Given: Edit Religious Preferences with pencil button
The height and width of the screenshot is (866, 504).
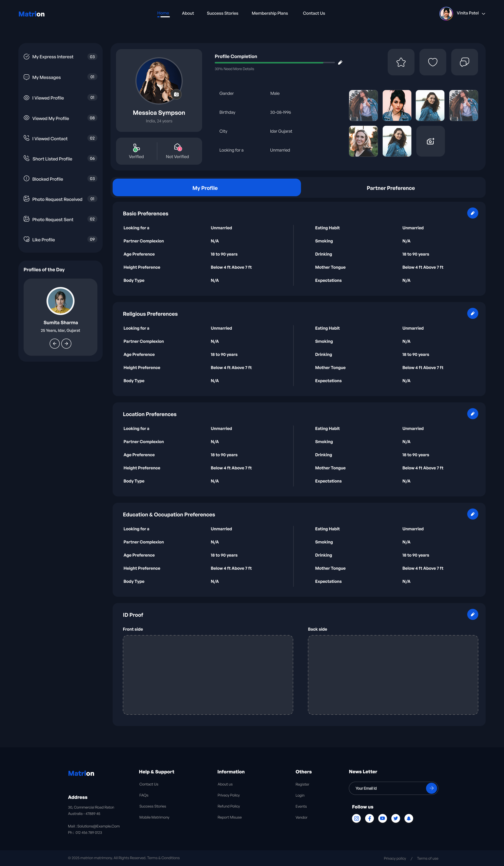Looking at the screenshot, I should click(472, 313).
